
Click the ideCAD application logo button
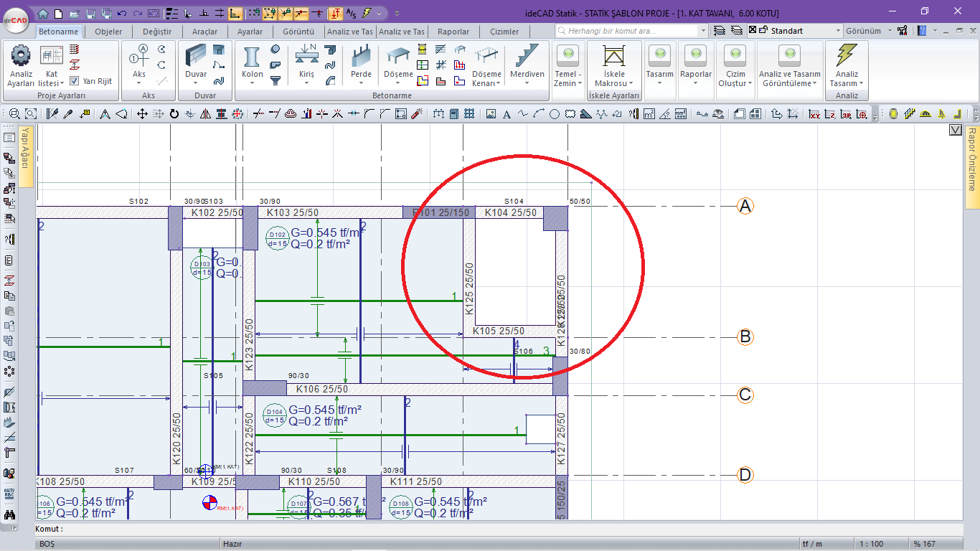(14, 19)
